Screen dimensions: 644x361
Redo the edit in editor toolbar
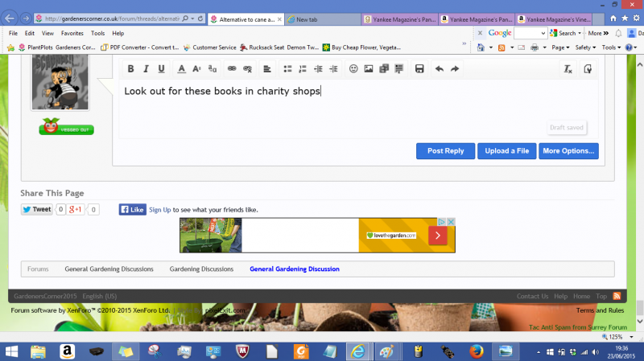point(455,69)
